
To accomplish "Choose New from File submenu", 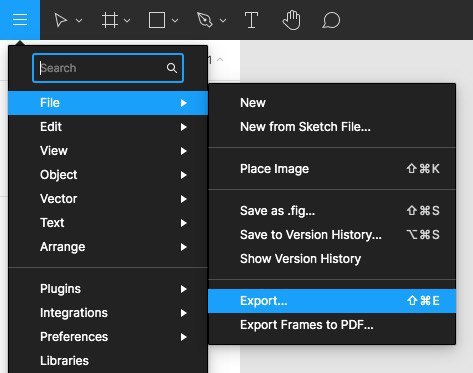I will tap(332, 103).
